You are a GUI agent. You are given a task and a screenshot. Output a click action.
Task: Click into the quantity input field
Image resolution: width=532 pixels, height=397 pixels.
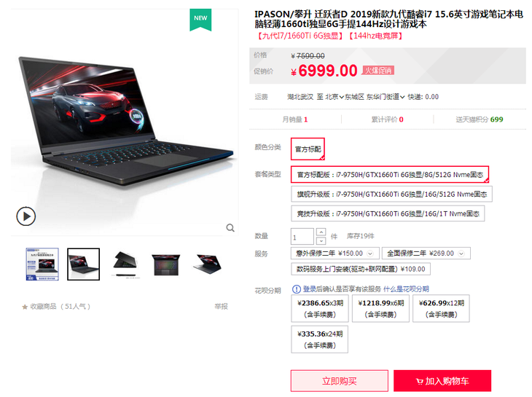point(302,237)
